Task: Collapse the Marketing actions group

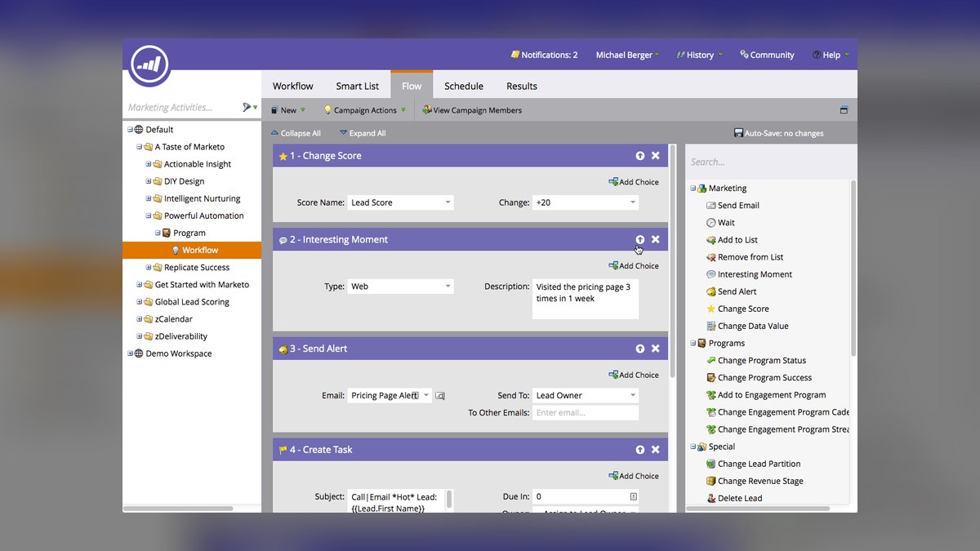Action: point(693,189)
